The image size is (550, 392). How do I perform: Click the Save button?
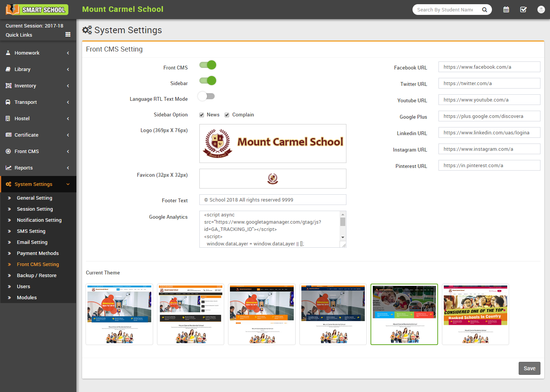click(x=529, y=368)
